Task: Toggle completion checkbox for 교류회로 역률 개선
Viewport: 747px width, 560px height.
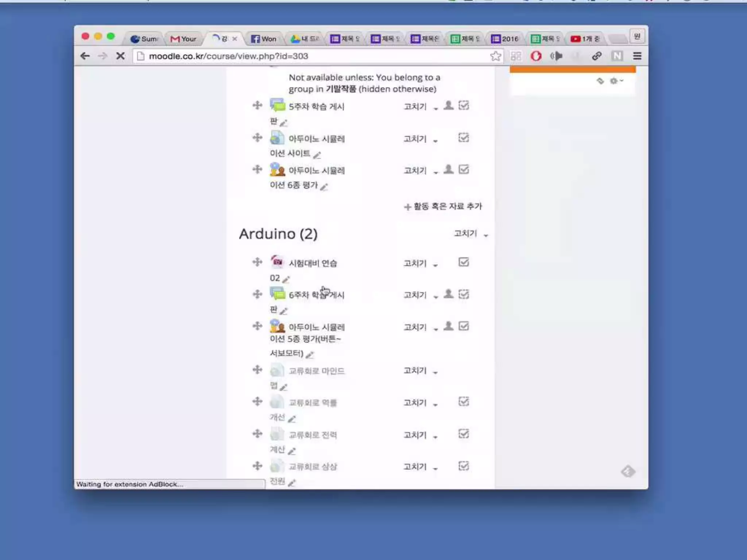Action: click(x=463, y=402)
